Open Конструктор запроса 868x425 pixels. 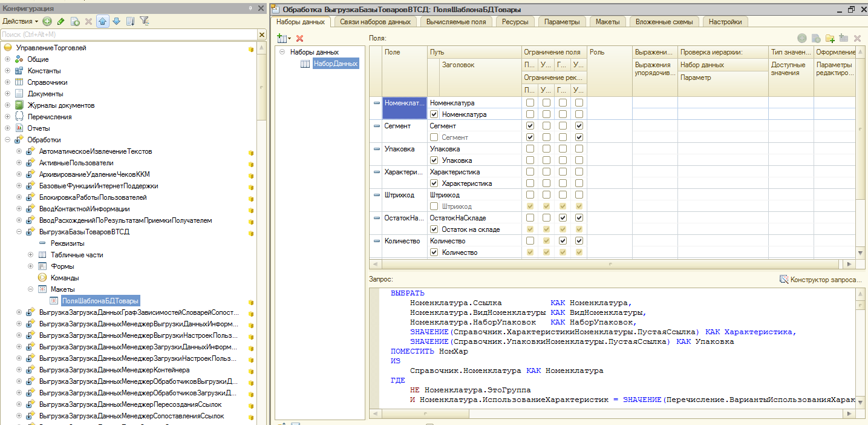tap(821, 279)
